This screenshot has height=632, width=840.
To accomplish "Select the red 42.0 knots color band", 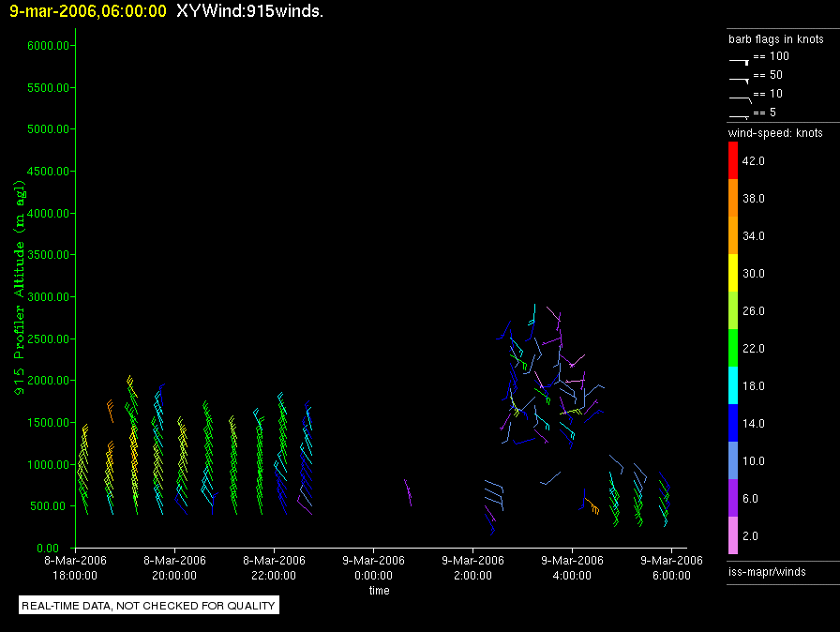I will pos(733,160).
